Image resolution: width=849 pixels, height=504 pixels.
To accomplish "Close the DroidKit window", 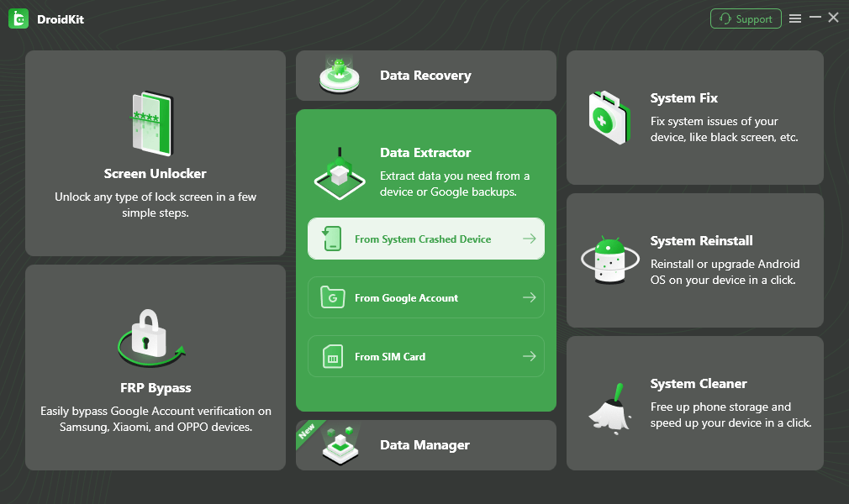I will coord(834,18).
